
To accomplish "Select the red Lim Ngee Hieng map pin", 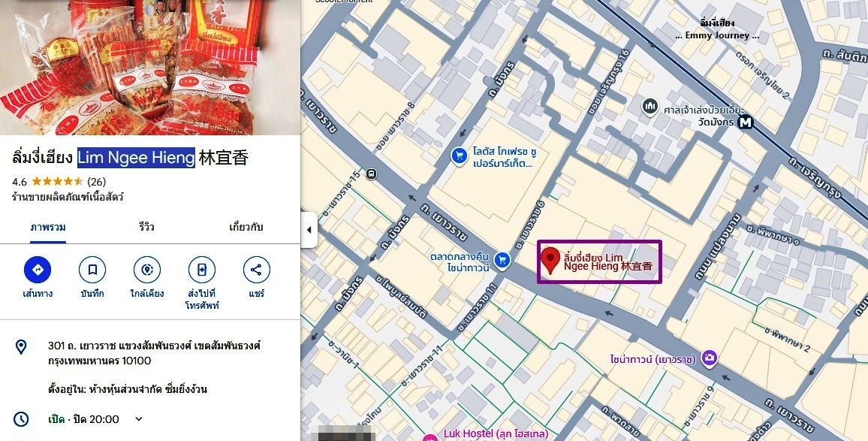I will 550,261.
